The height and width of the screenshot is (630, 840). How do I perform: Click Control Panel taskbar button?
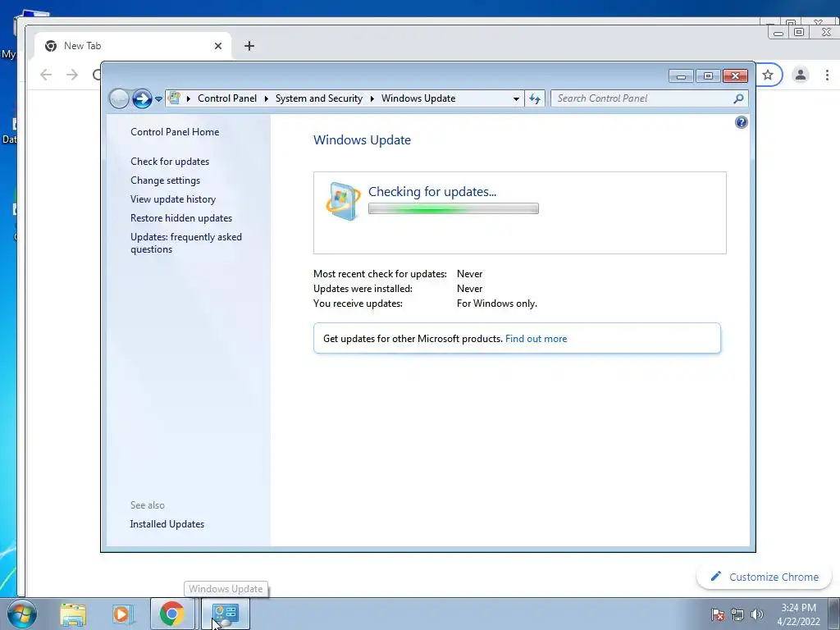[225, 614]
